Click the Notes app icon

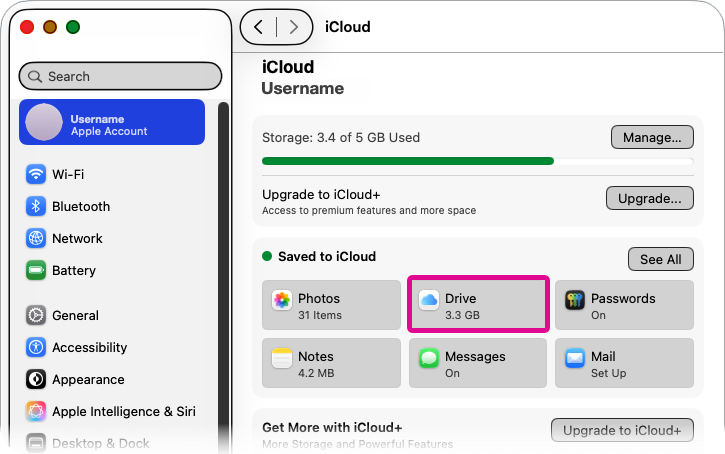282,358
